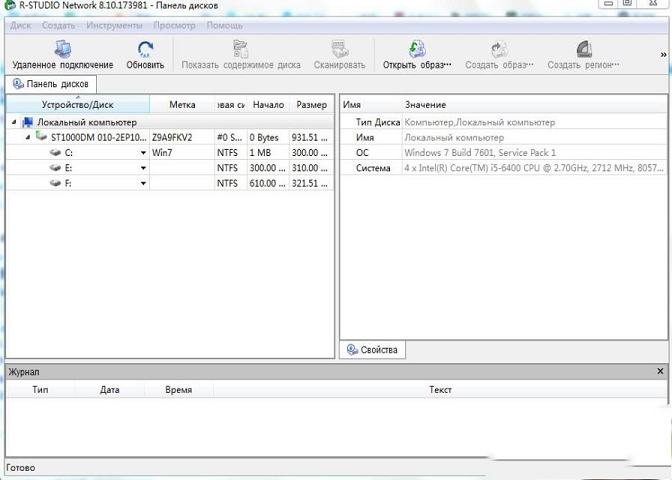The image size is (672, 480).
Task: Click the Устройство/Диск column header
Action: coord(78,104)
